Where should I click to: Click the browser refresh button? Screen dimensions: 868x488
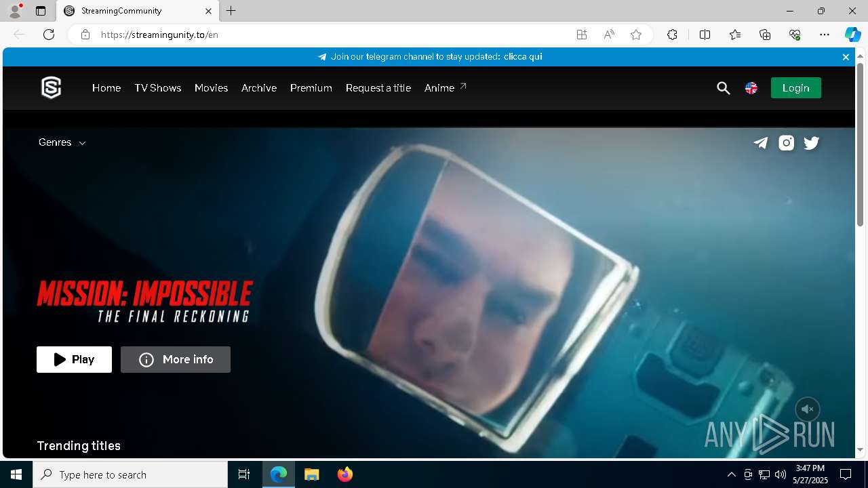click(x=49, y=35)
